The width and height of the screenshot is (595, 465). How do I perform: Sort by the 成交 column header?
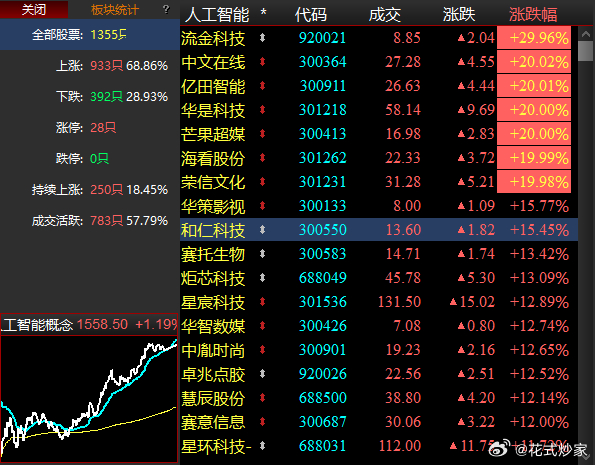(x=384, y=15)
